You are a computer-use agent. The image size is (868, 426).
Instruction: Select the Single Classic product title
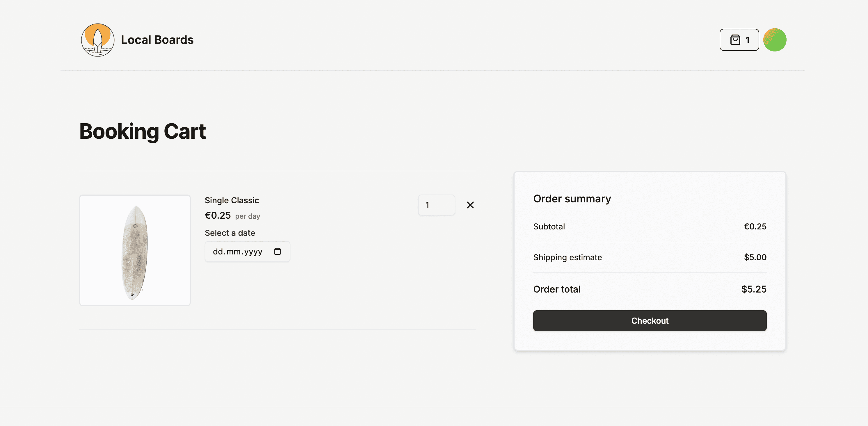[x=232, y=200]
